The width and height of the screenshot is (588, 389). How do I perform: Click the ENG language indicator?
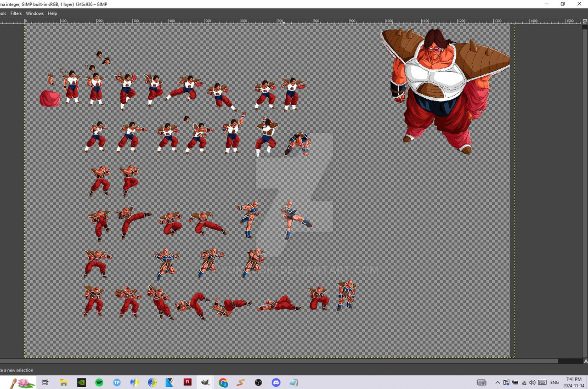click(554, 382)
